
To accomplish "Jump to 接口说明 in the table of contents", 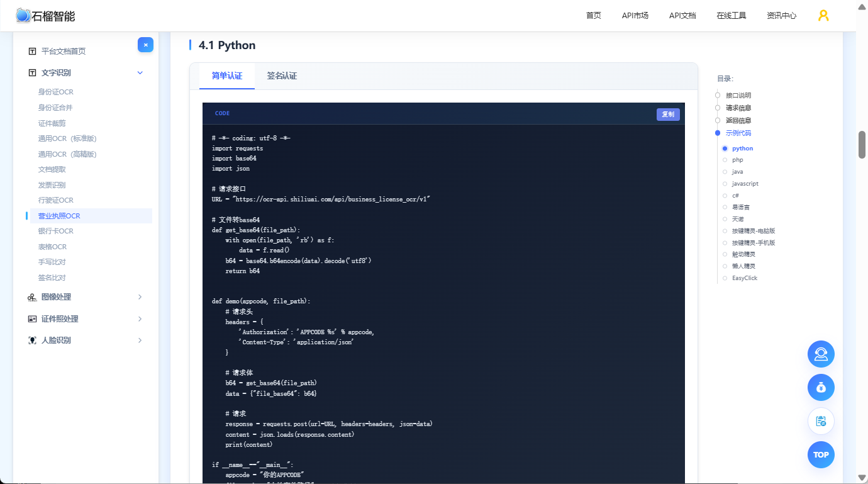I will 738,96.
